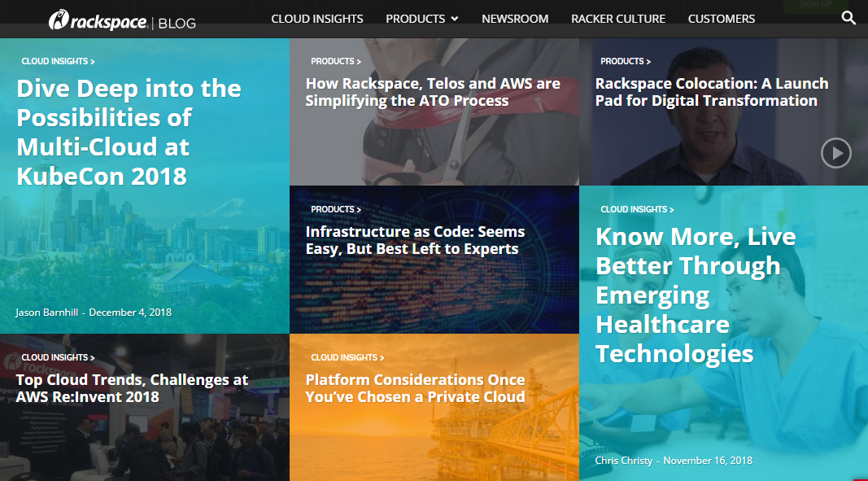This screenshot has height=481, width=868.
Task: Open the Cloud Insights nav item
Action: (x=317, y=19)
